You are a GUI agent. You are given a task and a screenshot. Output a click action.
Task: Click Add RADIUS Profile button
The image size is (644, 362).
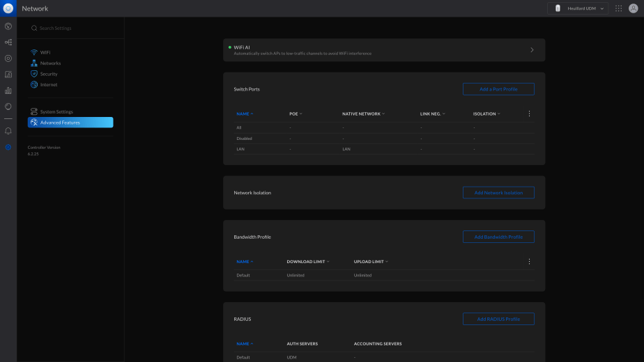pos(498,319)
